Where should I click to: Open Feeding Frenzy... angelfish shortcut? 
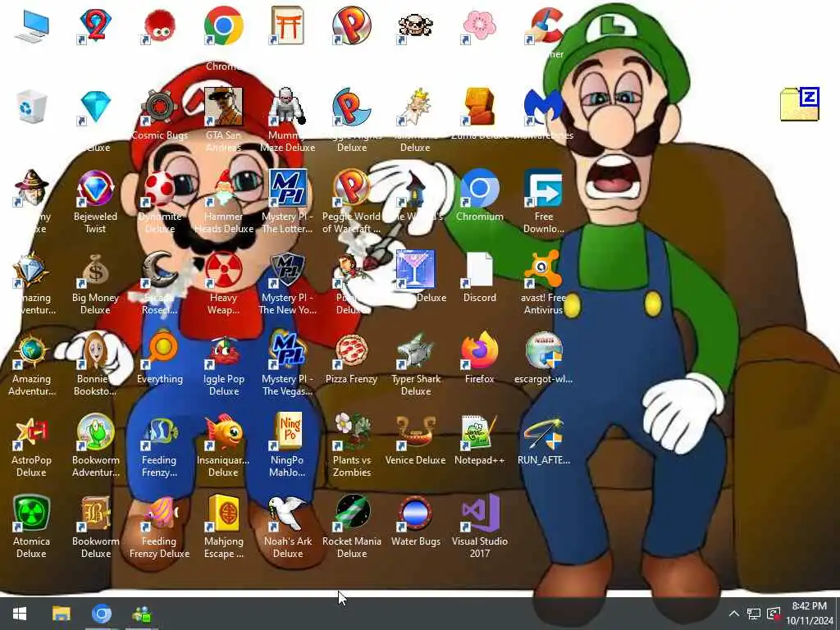(x=159, y=432)
